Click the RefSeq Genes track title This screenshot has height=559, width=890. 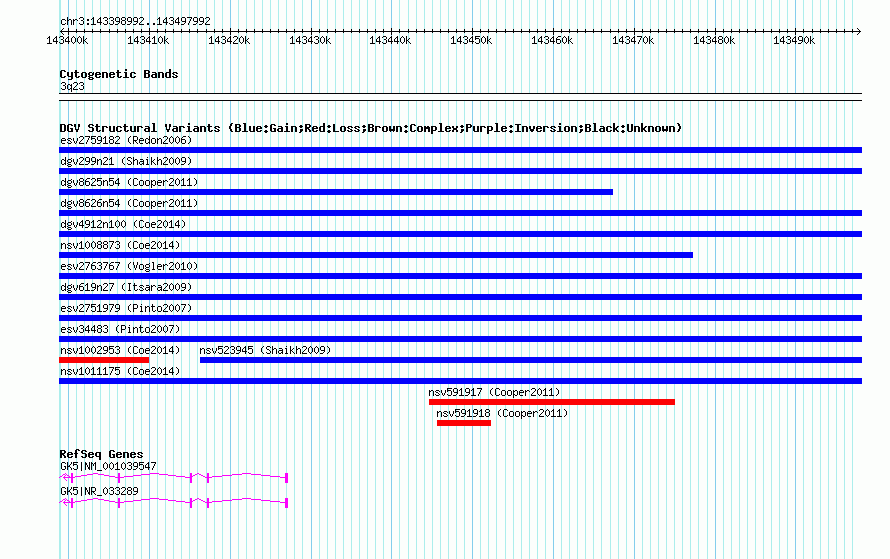[101, 454]
